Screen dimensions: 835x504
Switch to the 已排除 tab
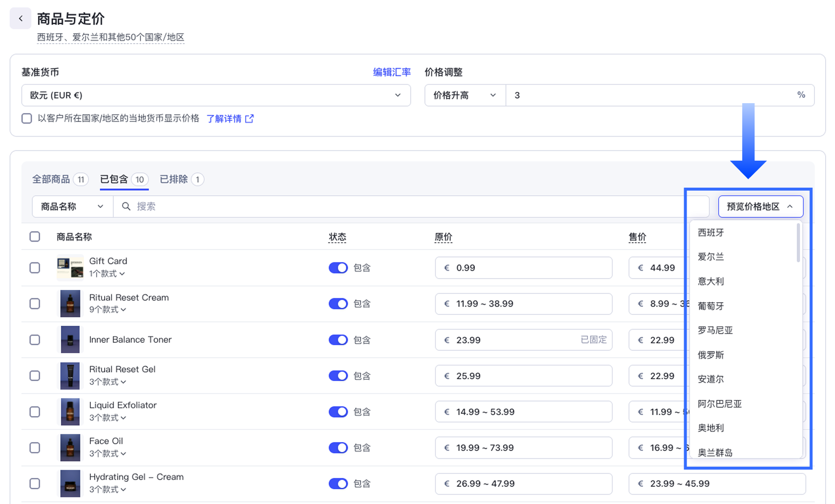pos(174,179)
